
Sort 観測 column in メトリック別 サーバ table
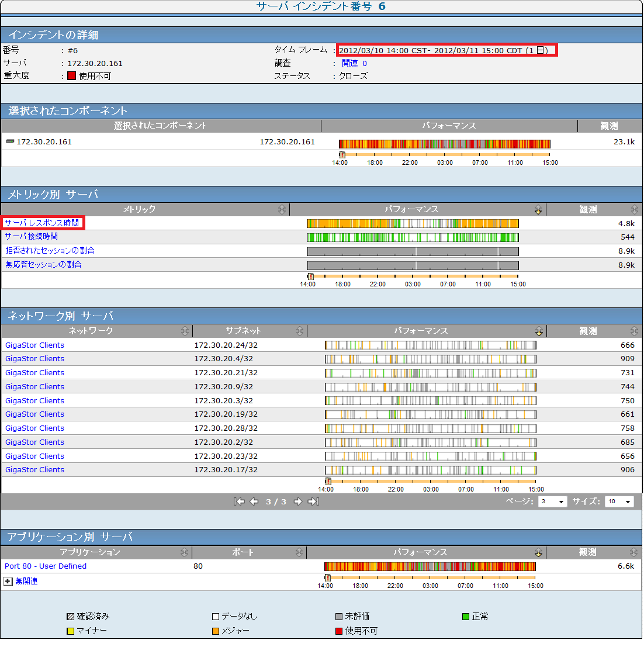[635, 210]
